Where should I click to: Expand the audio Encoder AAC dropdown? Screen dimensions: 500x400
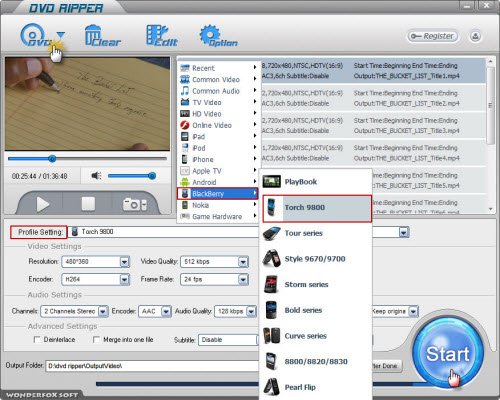pos(166,311)
